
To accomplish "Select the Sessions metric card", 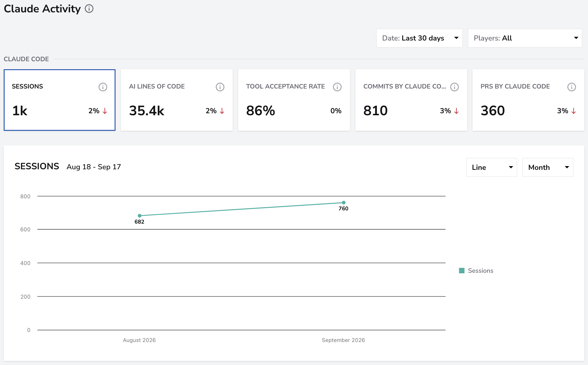I will click(59, 100).
